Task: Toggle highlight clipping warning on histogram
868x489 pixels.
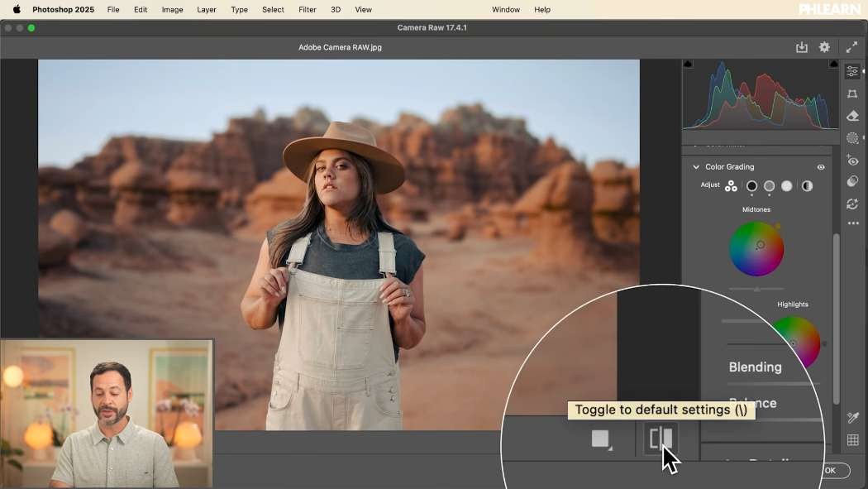Action: coord(833,65)
